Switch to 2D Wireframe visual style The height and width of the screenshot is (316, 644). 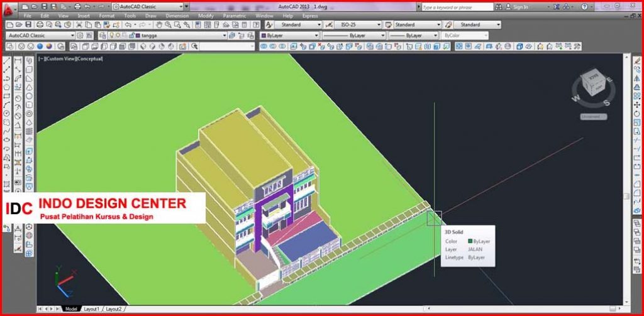11,46
